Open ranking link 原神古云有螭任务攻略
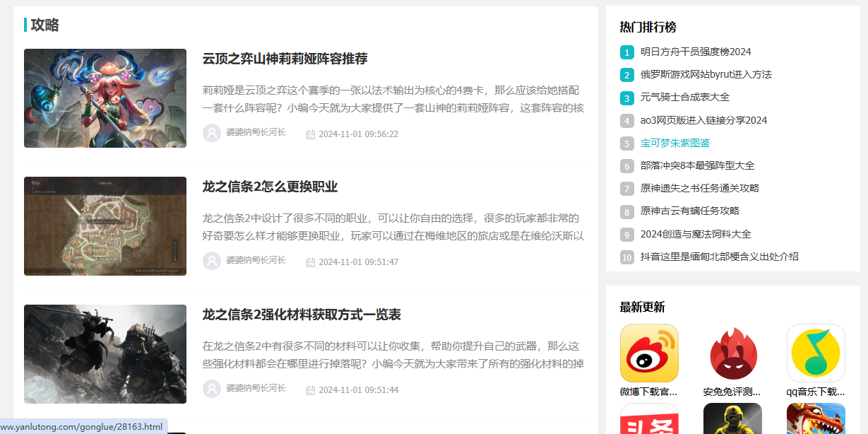 tap(690, 211)
